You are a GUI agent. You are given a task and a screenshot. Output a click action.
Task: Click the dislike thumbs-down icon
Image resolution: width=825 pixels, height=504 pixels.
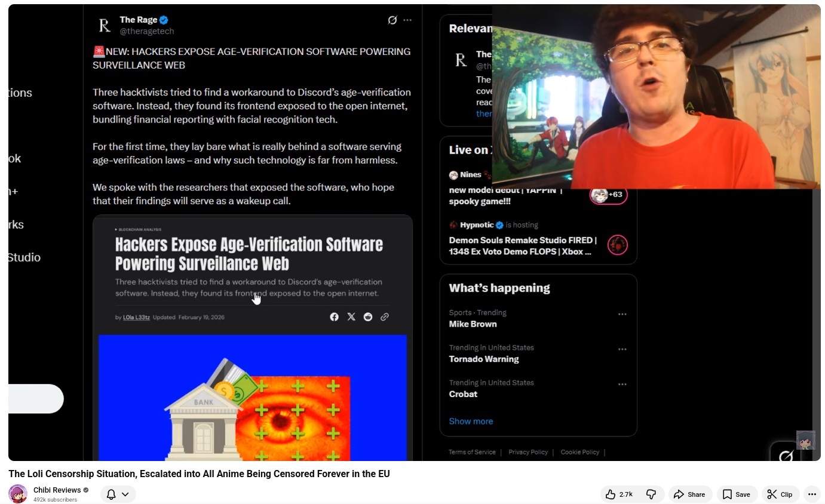coord(651,494)
